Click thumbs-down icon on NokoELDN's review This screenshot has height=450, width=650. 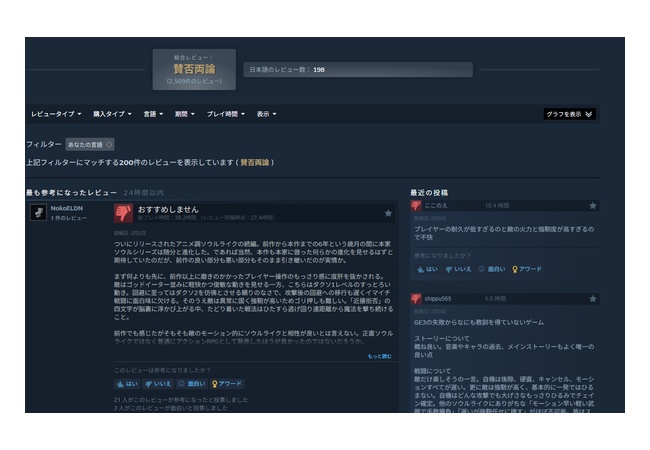pos(124,213)
